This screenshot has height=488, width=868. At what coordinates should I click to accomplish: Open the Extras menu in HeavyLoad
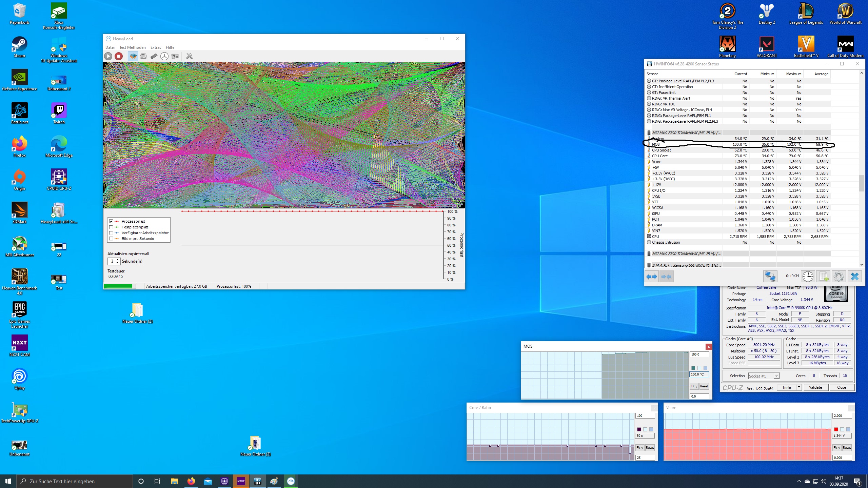156,47
